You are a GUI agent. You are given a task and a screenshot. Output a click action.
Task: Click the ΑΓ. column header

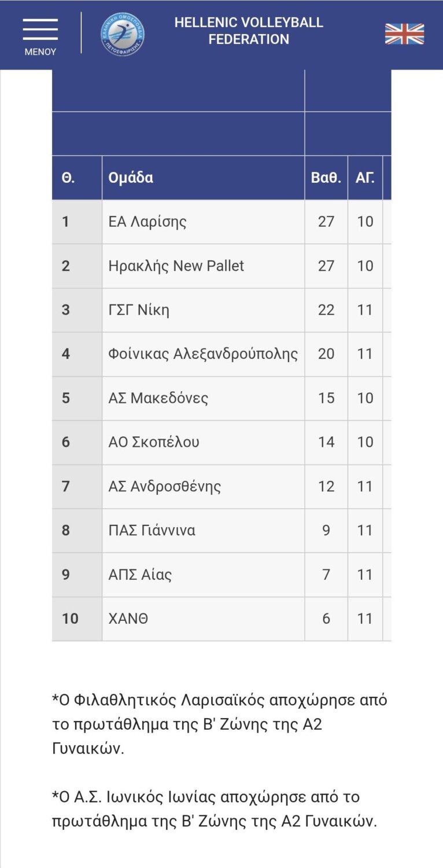[x=365, y=178]
